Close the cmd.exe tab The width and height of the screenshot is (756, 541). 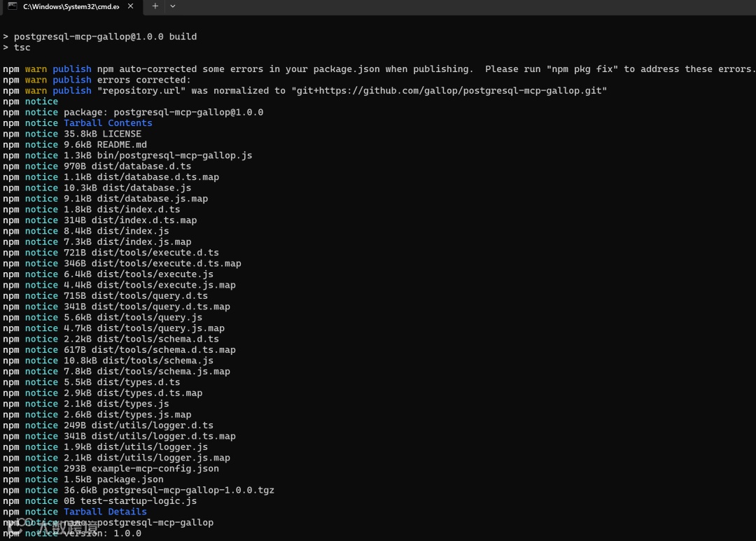(x=131, y=6)
